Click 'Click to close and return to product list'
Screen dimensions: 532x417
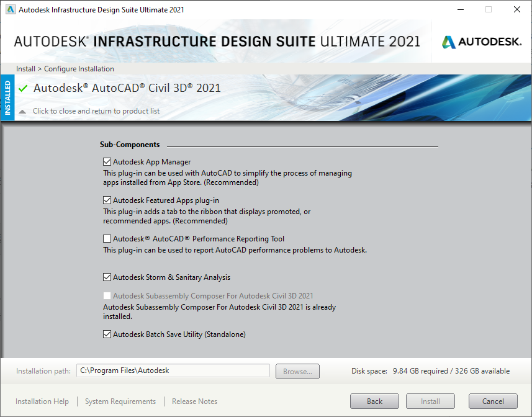tap(96, 111)
